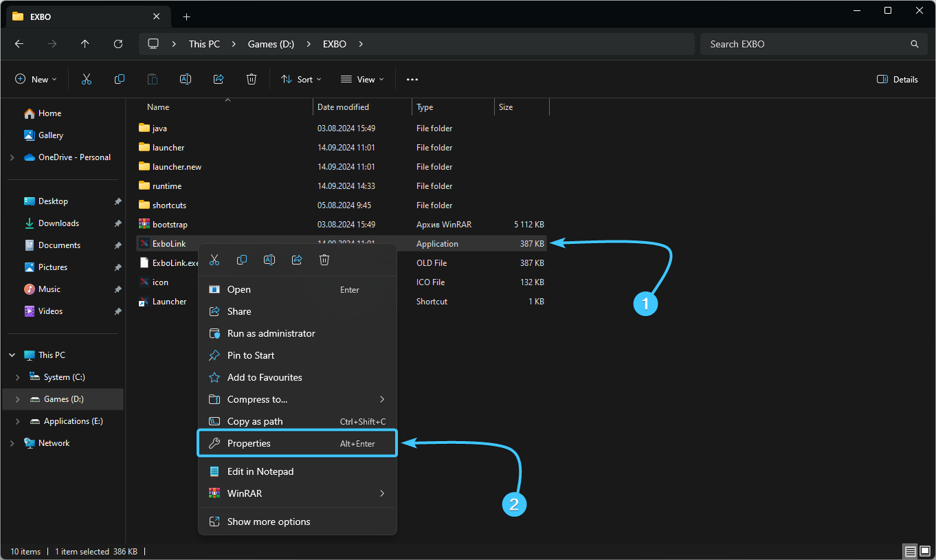Click the Copy icon in the context menu
This screenshot has height=560, width=936.
(242, 260)
